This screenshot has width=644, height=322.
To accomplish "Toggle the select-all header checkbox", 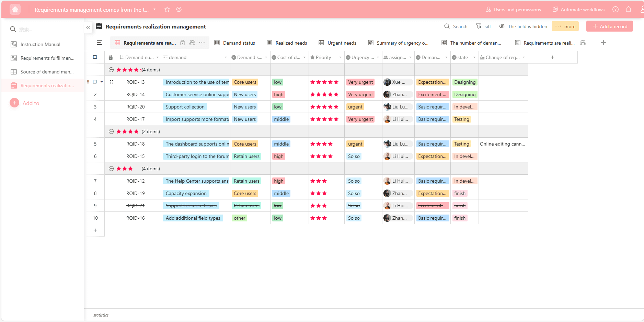I will [95, 57].
